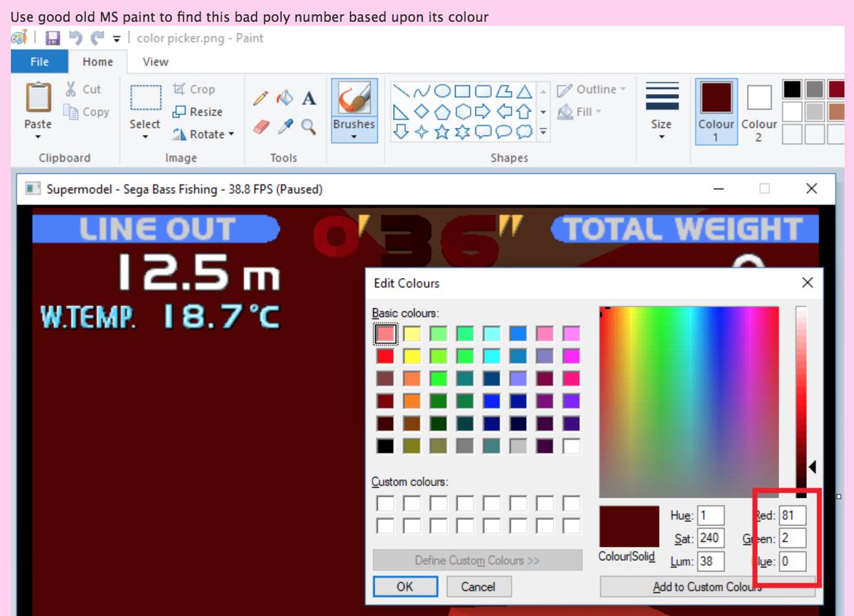Select the Magnifier tool
The image size is (854, 616).
tap(308, 127)
